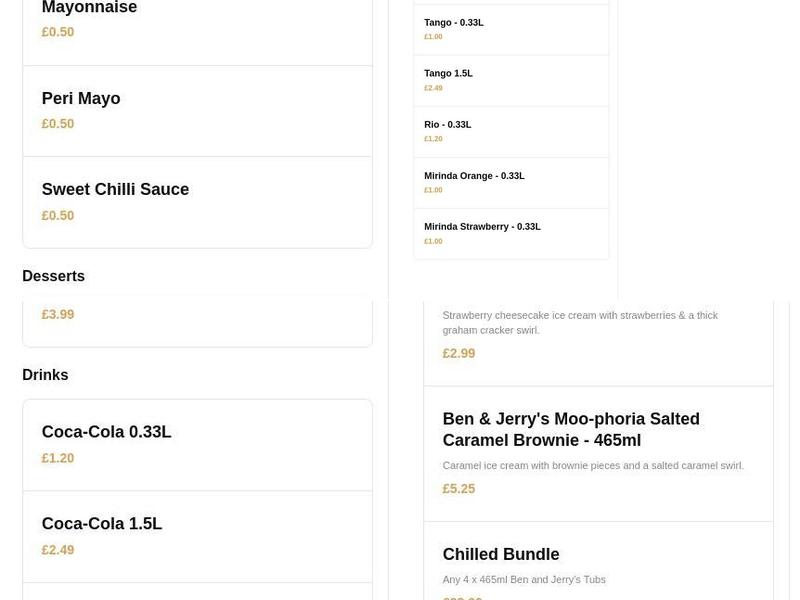
Task: Click the £1.20 Coca-Cola price
Action: pos(57,458)
